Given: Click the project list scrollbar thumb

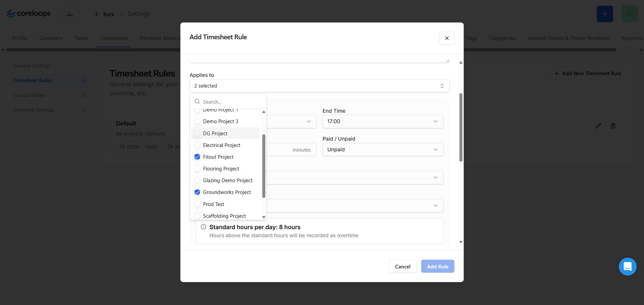Looking at the screenshot, I should coord(264,166).
